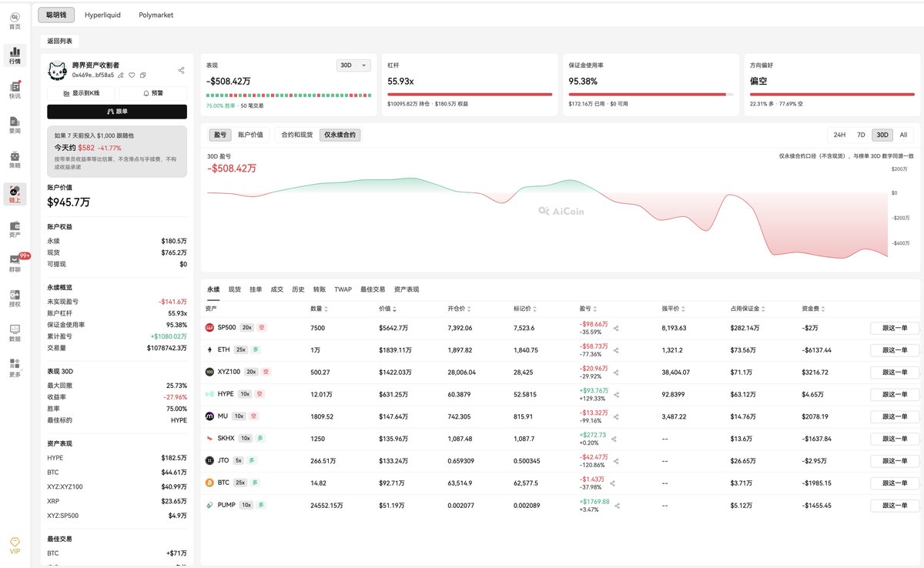The height and width of the screenshot is (568, 924).
Task: Open the 资产表现 tab
Action: coord(406,289)
